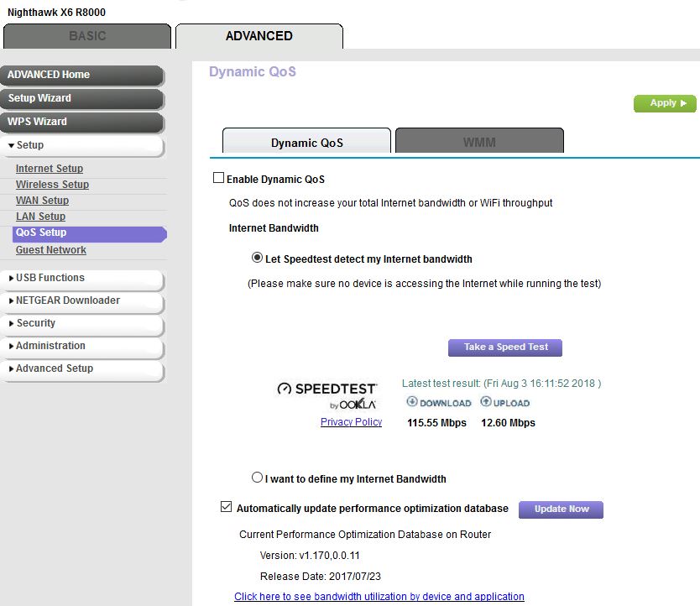Uncheck automatically update performance optimization database

227,506
